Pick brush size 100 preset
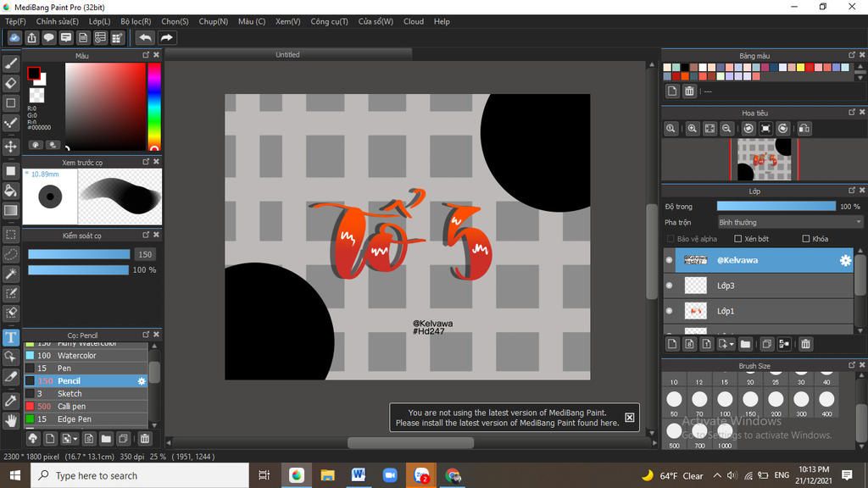The image size is (868, 488). [725, 402]
